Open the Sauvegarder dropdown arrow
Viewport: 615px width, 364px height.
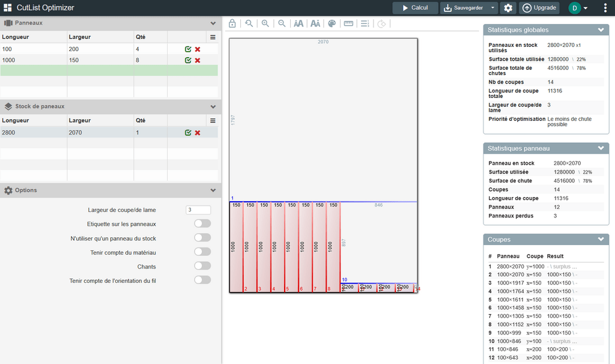[x=493, y=8]
